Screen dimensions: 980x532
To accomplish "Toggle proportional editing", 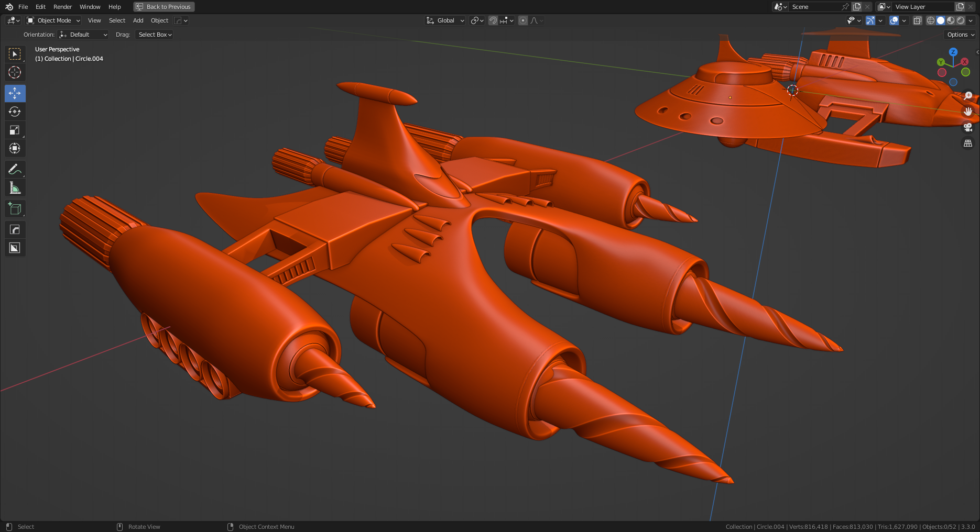I will pyautogui.click(x=523, y=20).
